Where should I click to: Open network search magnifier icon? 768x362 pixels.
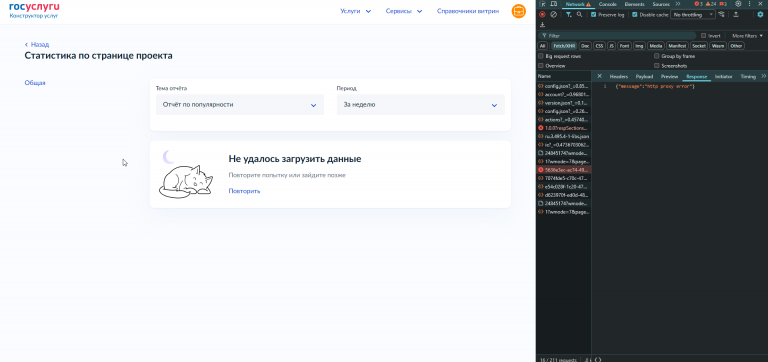[579, 15]
